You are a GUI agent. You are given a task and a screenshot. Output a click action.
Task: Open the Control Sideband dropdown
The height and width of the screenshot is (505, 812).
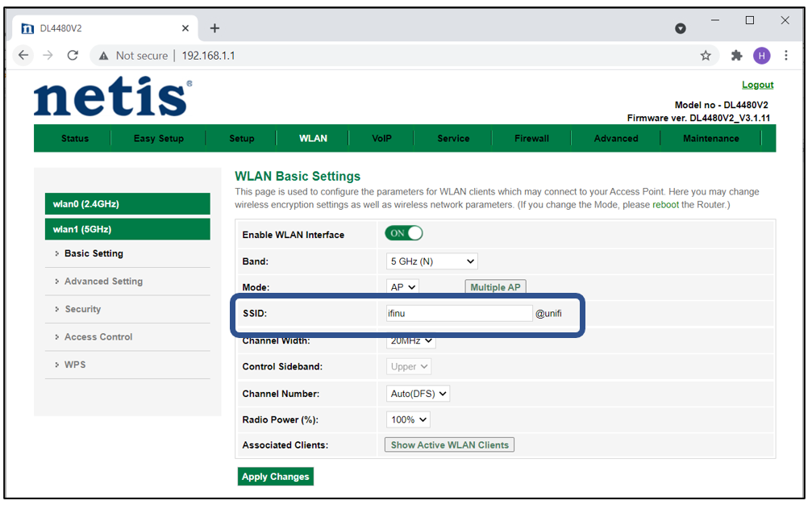[x=409, y=366]
